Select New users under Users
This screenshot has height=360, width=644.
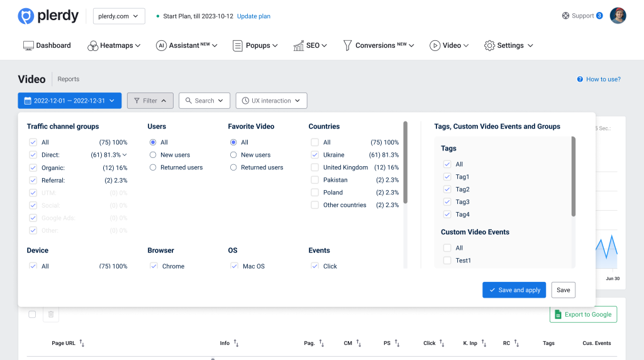[153, 155]
